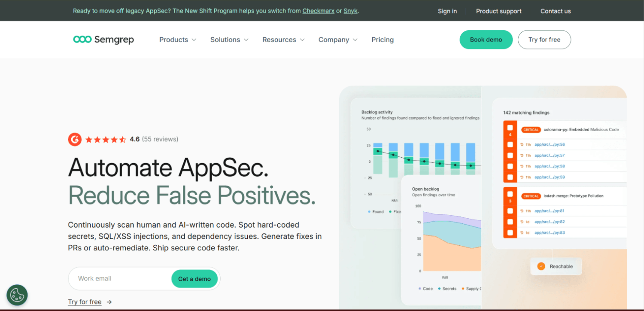Open the Solutions menu

point(229,40)
